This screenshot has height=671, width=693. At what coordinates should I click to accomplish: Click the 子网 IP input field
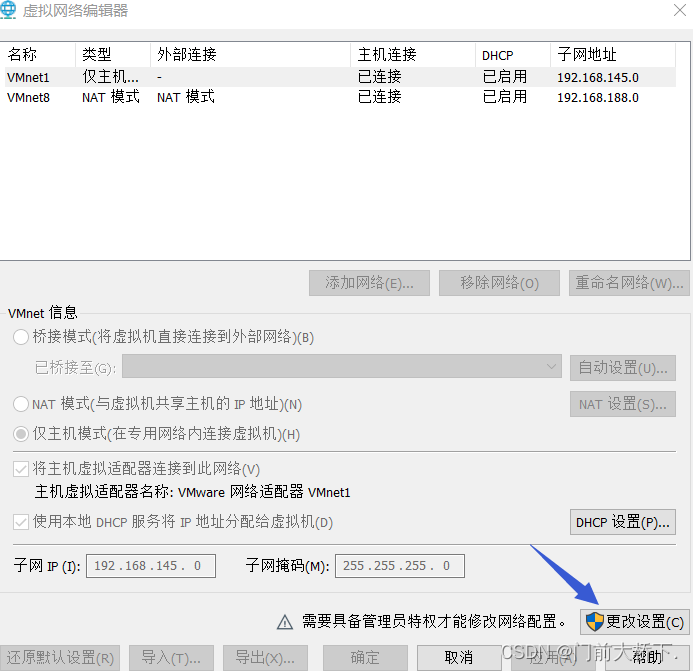(151, 566)
